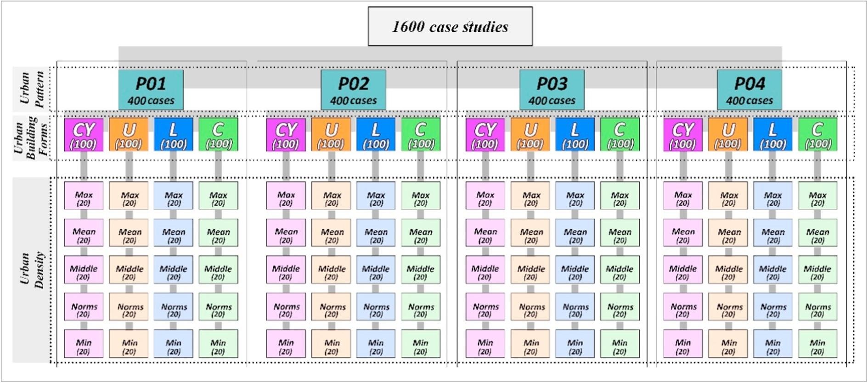868x383 pixels.
Task: Click Max (20) under P03 L column
Action: (575, 196)
